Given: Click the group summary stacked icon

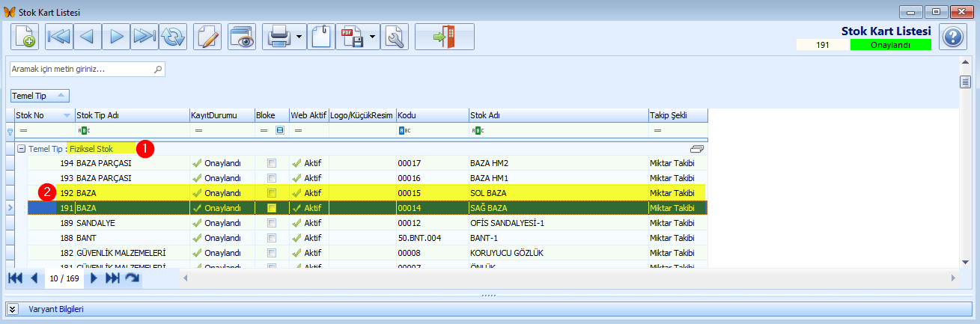Looking at the screenshot, I should click(x=697, y=149).
